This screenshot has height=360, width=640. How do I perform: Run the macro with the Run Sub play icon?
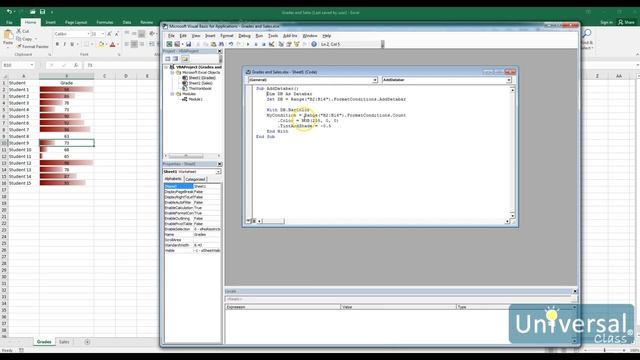tap(248, 44)
